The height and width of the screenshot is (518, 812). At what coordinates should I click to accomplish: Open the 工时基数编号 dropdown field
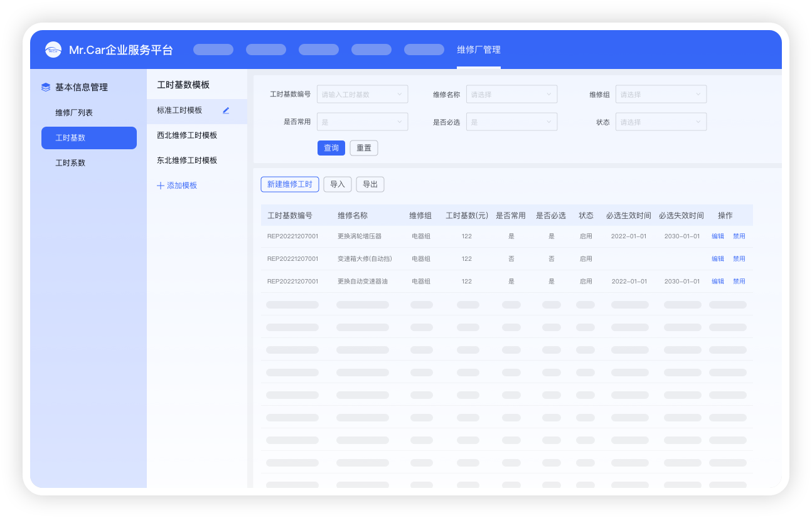click(x=363, y=94)
